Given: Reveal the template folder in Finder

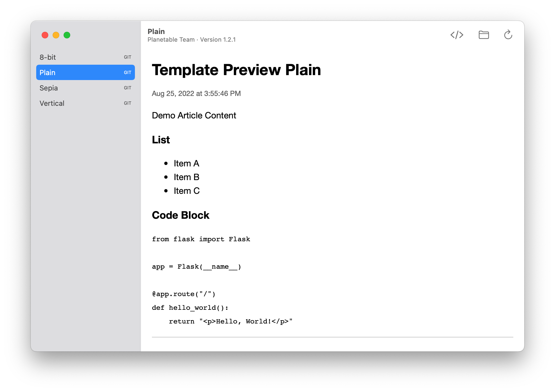Looking at the screenshot, I should (x=484, y=35).
